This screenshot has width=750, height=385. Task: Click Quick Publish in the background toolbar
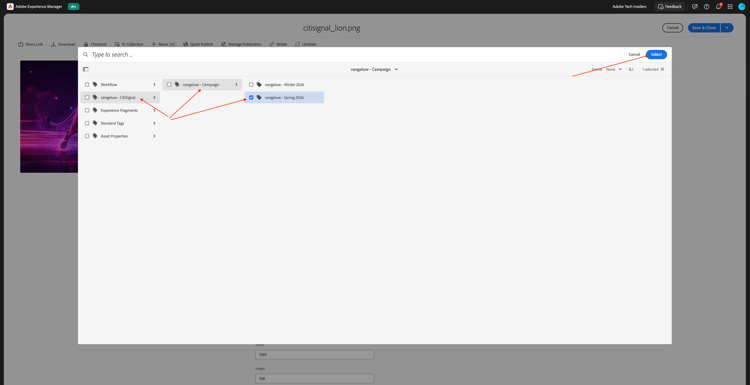(198, 44)
